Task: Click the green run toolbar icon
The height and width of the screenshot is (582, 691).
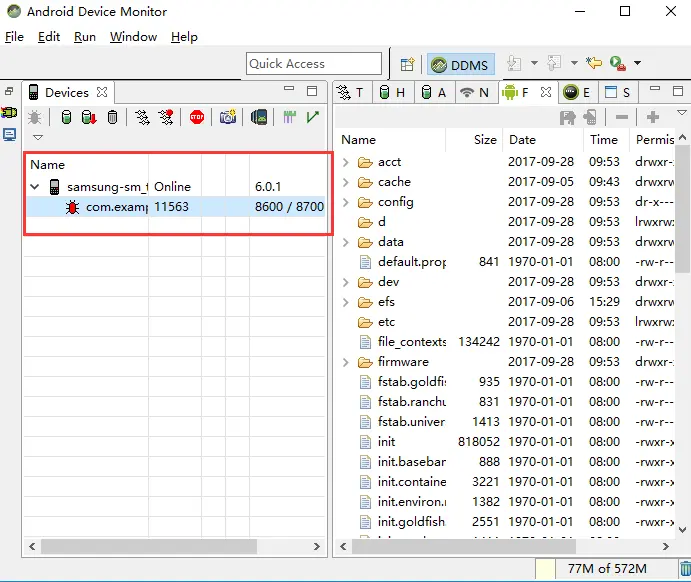Action: [x=618, y=63]
